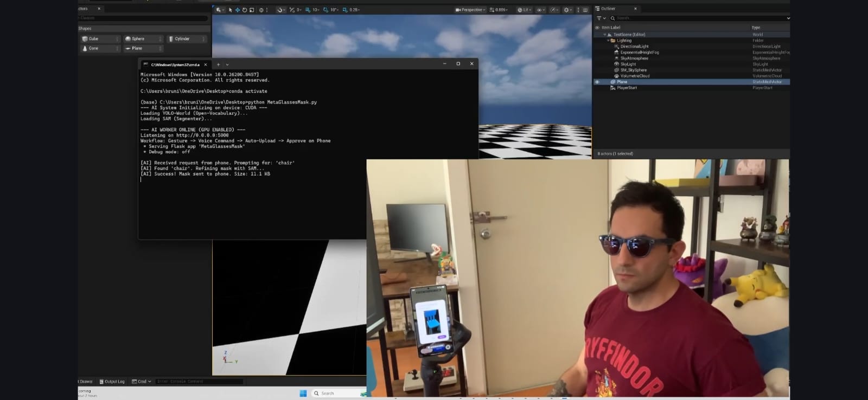The height and width of the screenshot is (400, 868).
Task: Open the Windows Start menu
Action: [303, 393]
